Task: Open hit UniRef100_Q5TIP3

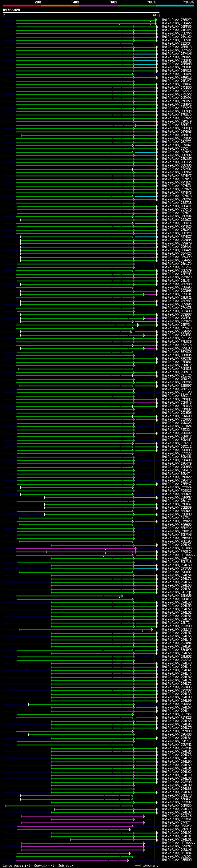Action: point(176,392)
